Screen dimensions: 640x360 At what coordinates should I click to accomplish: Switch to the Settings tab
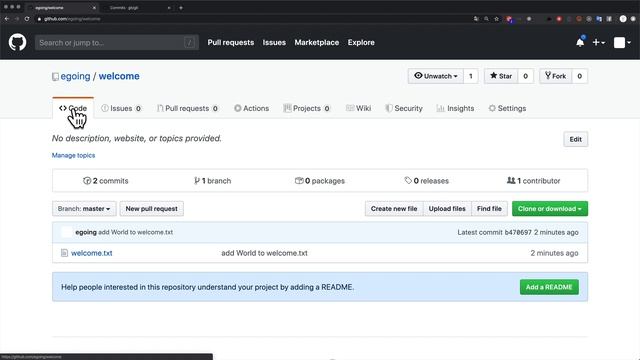pos(507,109)
